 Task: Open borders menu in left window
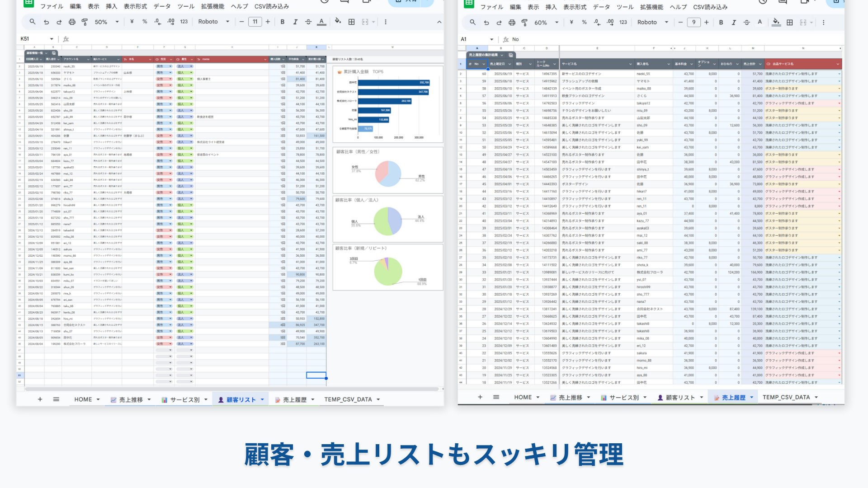tap(351, 22)
